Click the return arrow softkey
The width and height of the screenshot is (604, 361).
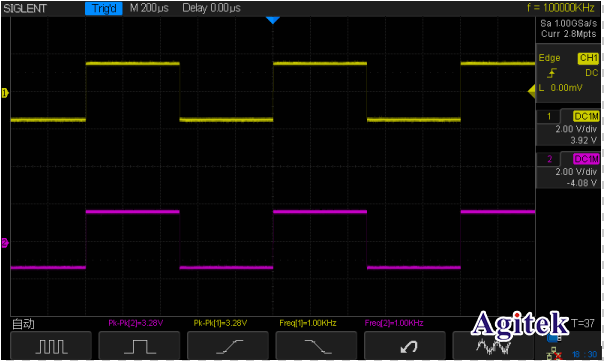click(x=405, y=346)
